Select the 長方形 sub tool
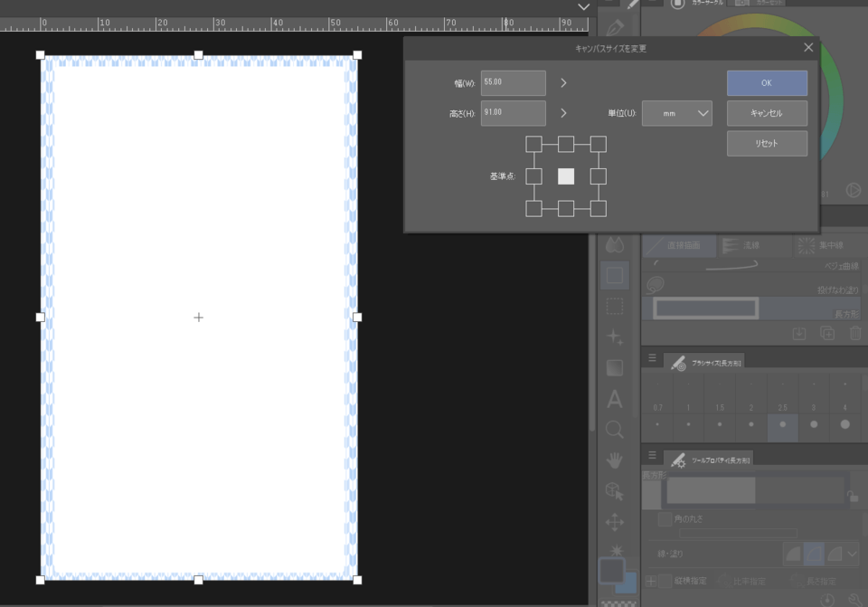 (751, 308)
